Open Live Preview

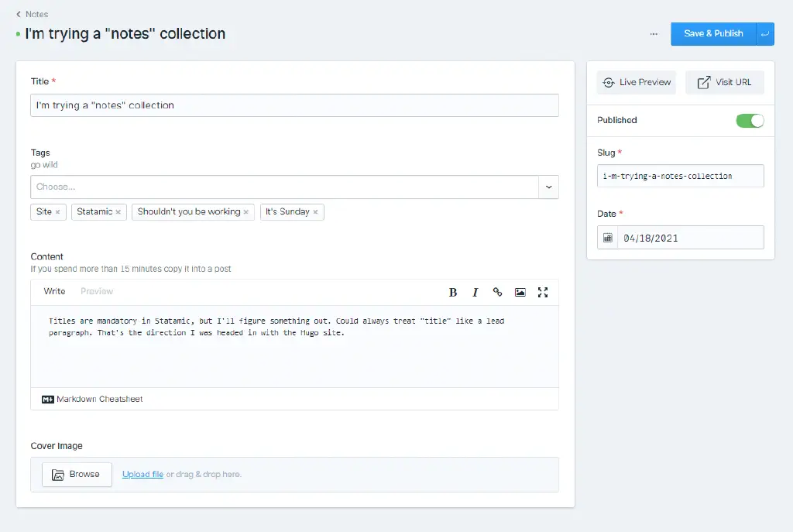click(x=637, y=82)
